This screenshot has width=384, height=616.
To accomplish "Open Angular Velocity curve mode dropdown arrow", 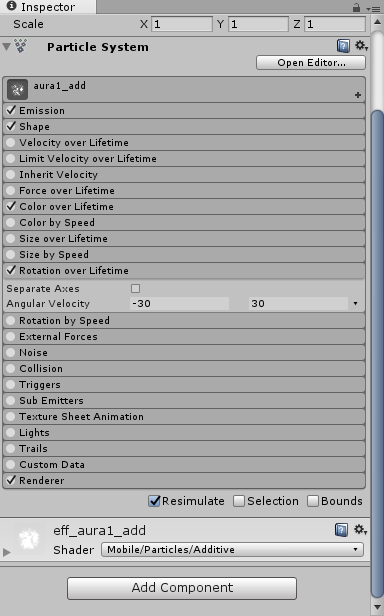I will tap(355, 304).
